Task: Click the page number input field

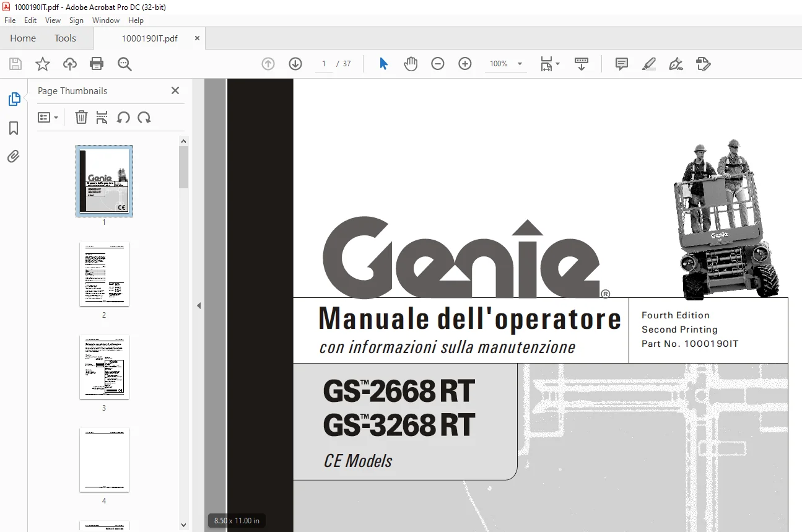Action: 323,64
